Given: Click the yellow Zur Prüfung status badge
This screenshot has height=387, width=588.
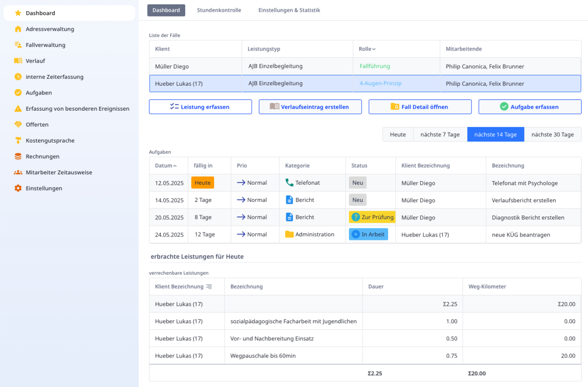Looking at the screenshot, I should tap(372, 217).
